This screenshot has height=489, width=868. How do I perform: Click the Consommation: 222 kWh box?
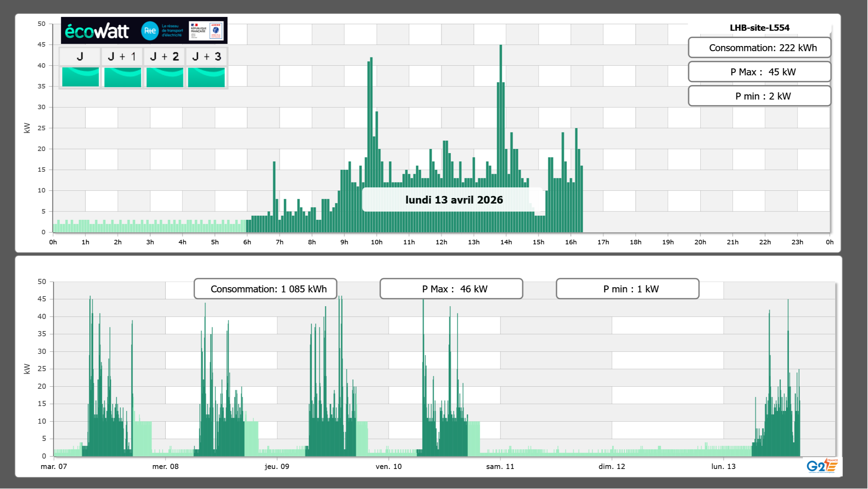pyautogui.click(x=759, y=48)
